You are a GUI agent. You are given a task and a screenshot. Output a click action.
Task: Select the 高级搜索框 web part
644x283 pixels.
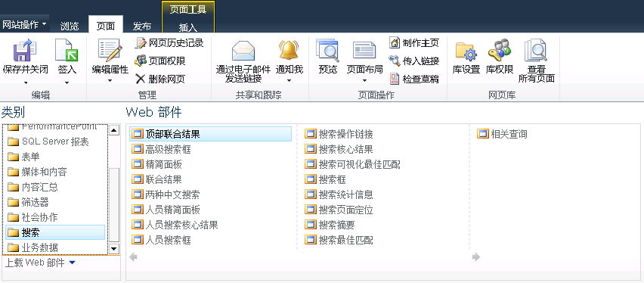[x=161, y=149]
